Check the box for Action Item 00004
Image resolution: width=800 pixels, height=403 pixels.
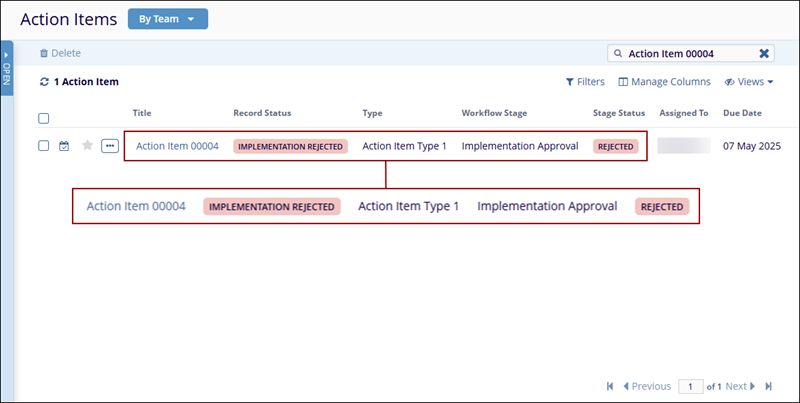pyautogui.click(x=43, y=146)
